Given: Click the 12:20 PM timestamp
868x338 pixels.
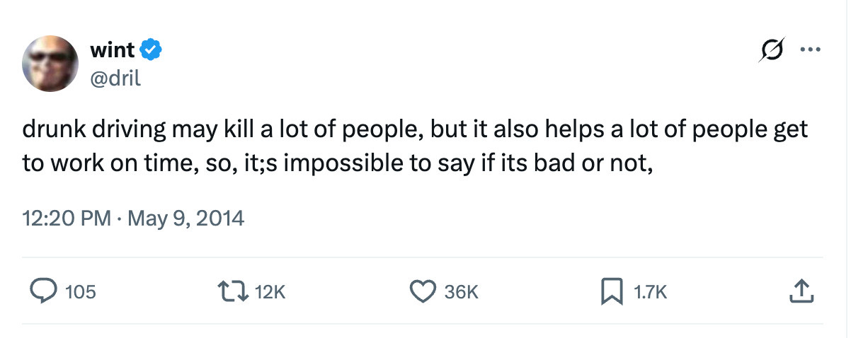Looking at the screenshot, I should click(67, 218).
